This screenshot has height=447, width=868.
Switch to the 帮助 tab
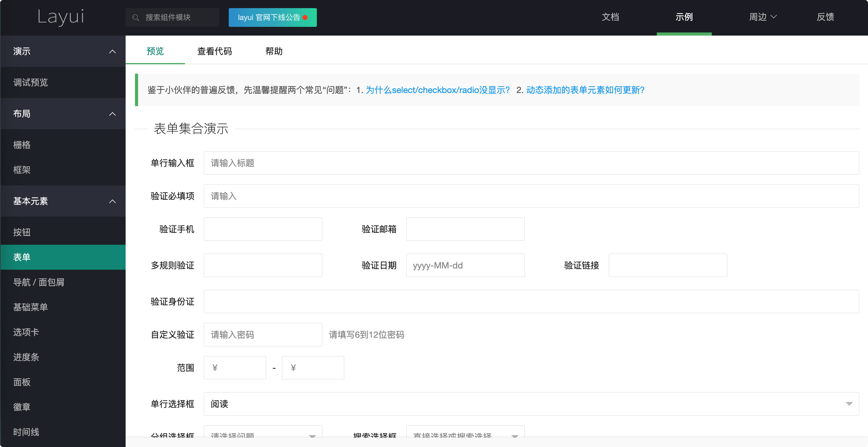tap(274, 51)
